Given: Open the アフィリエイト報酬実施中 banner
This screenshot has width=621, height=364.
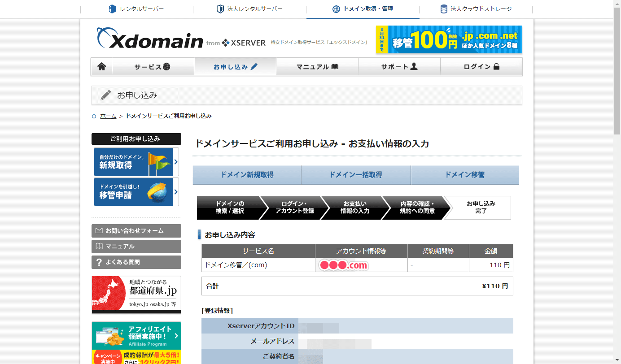Looking at the screenshot, I should tap(136, 342).
